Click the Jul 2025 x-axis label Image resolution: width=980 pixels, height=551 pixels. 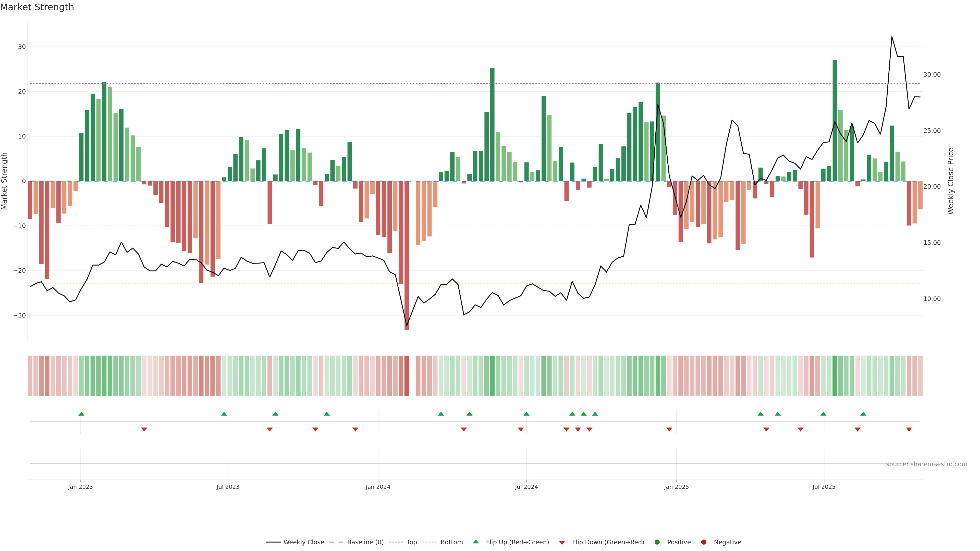coord(824,487)
